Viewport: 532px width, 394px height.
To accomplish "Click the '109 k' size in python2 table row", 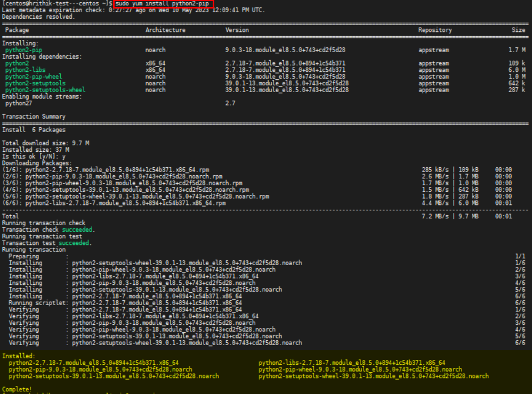I will (x=517, y=63).
